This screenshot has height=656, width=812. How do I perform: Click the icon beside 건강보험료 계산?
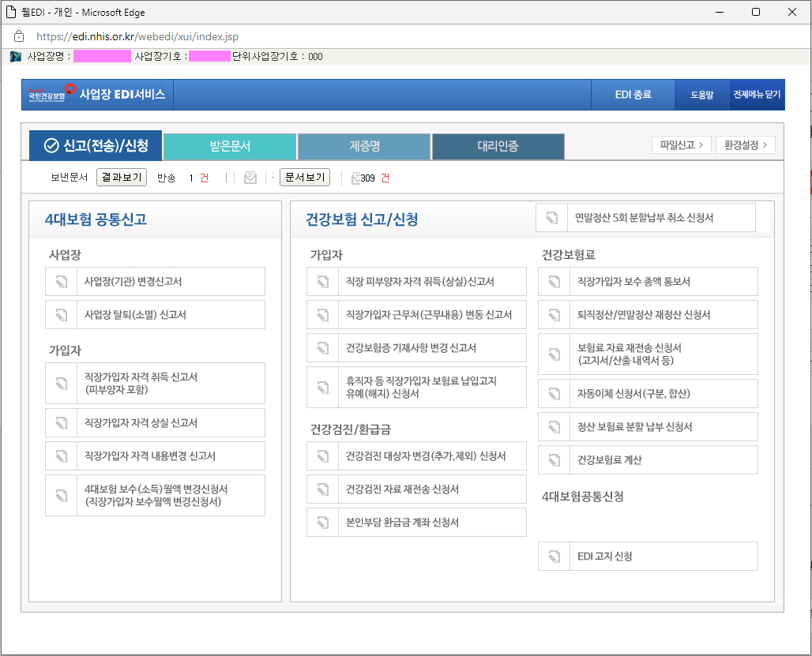pyautogui.click(x=554, y=460)
